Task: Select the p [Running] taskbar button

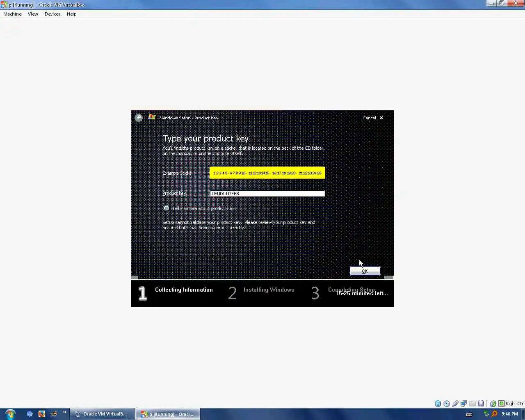Action: click(x=168, y=414)
